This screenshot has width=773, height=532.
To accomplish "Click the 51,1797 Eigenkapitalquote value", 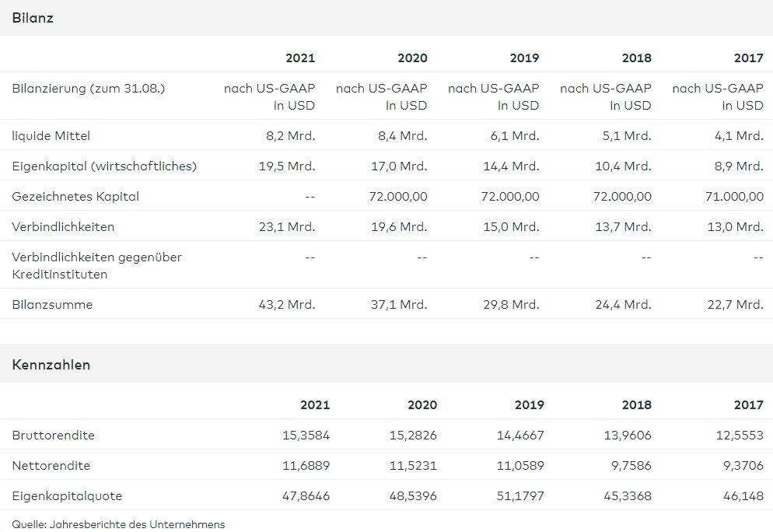I will point(520,496).
